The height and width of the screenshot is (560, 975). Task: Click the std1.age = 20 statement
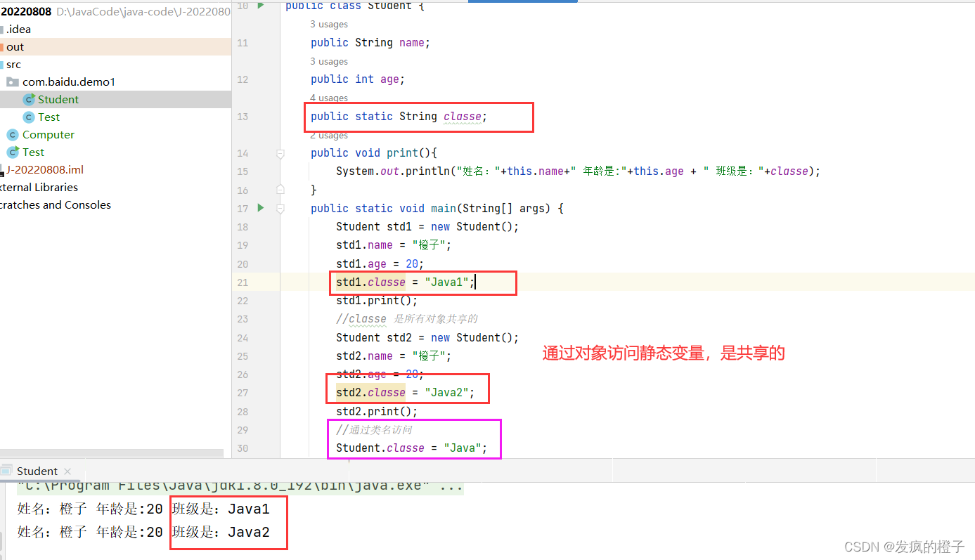(380, 264)
